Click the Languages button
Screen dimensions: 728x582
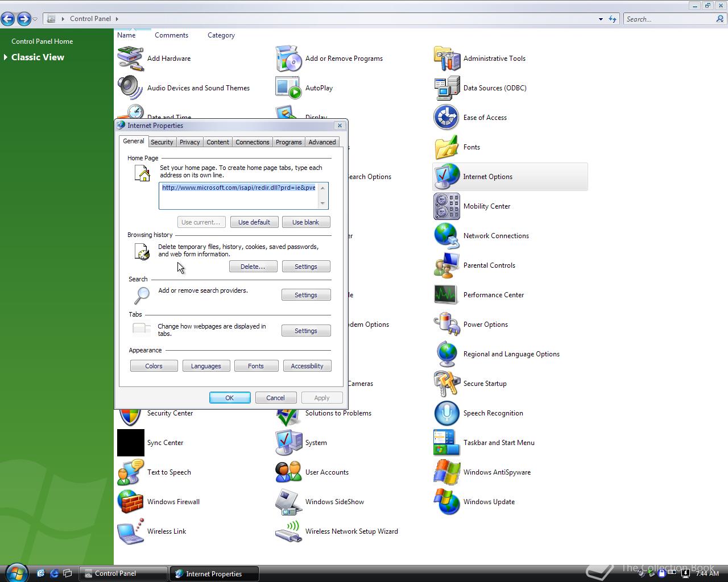(x=206, y=366)
